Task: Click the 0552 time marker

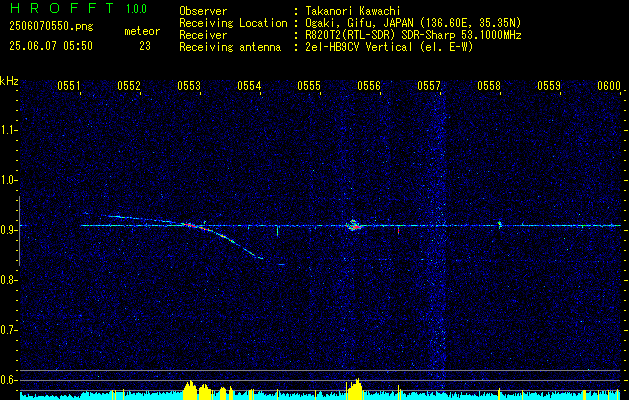Action: (x=129, y=85)
